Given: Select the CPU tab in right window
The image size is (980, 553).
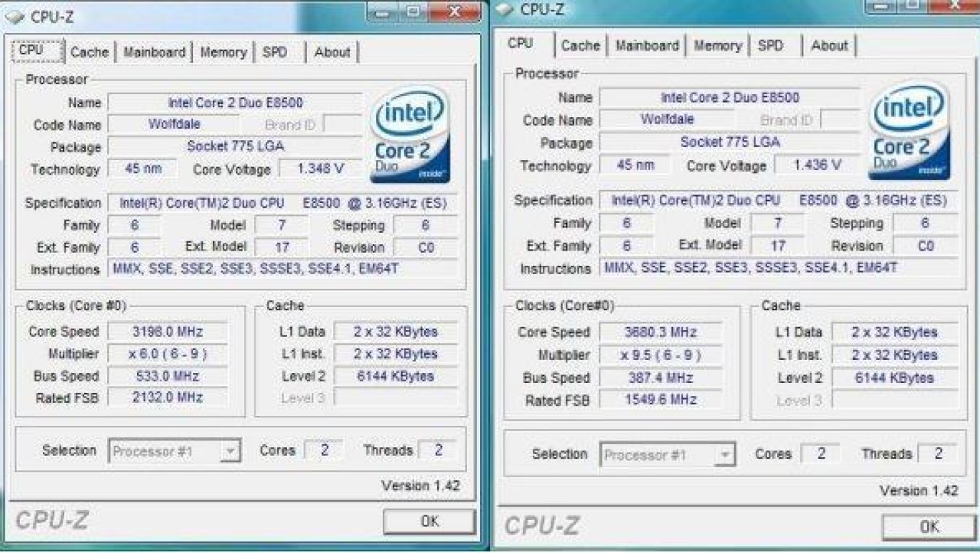Looking at the screenshot, I should pyautogui.click(x=521, y=44).
